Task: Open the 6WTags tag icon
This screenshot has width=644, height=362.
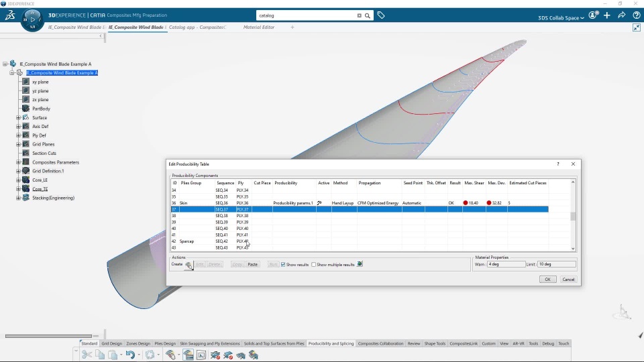Action: 381,15
